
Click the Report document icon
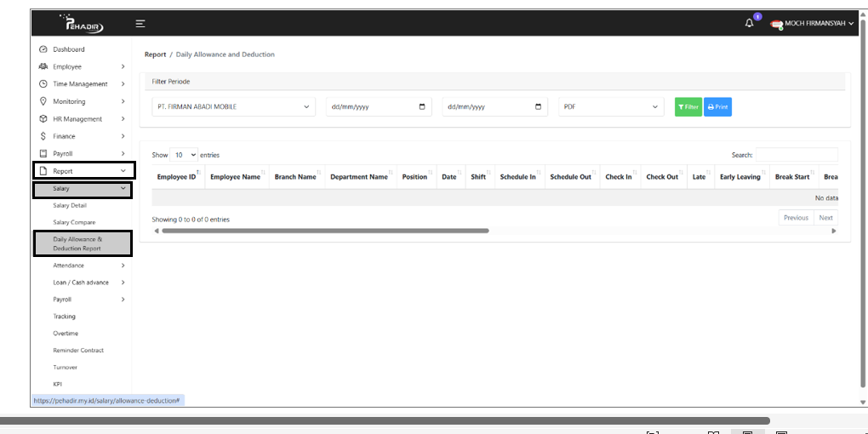click(43, 171)
